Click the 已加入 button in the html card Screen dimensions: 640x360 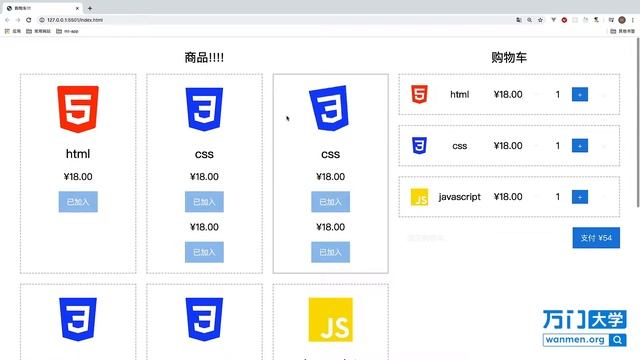78,202
